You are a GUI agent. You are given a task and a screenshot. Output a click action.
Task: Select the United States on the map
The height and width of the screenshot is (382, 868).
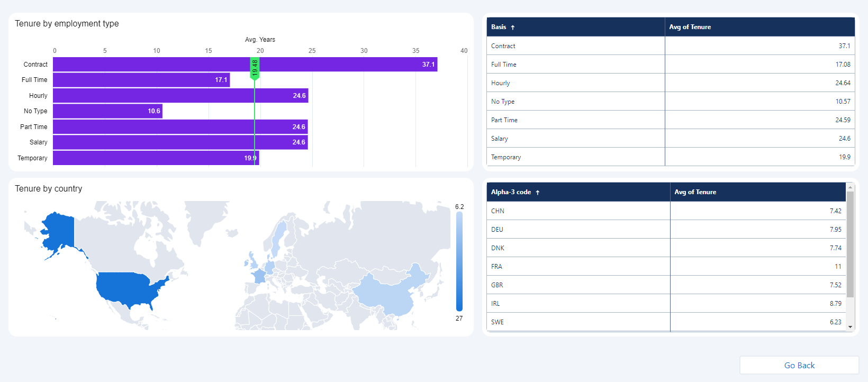click(131, 288)
